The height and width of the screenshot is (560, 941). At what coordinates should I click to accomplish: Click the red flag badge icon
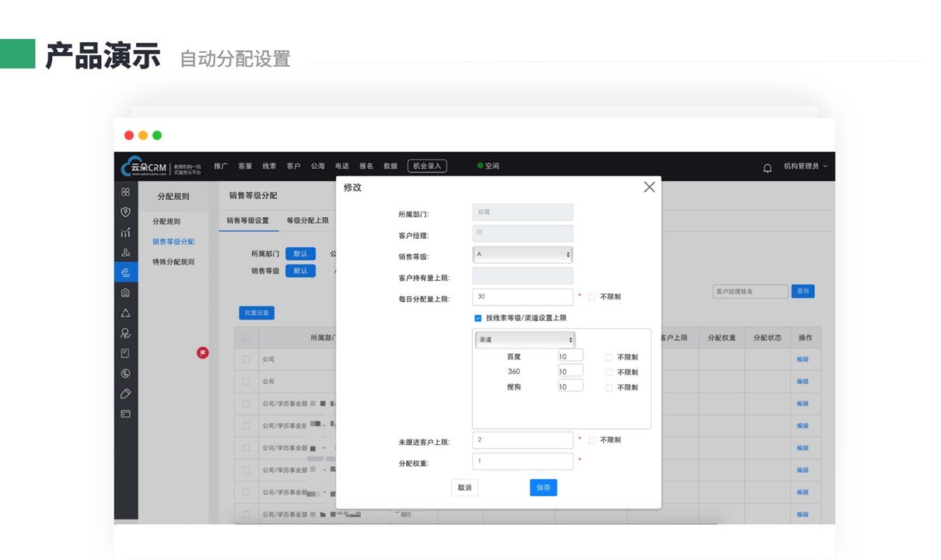click(x=203, y=353)
